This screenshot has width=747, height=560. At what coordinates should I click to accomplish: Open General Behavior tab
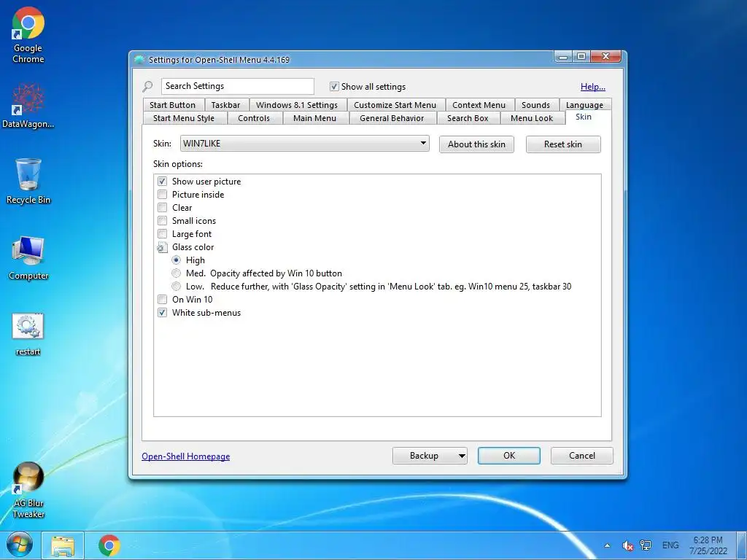pyautogui.click(x=392, y=118)
